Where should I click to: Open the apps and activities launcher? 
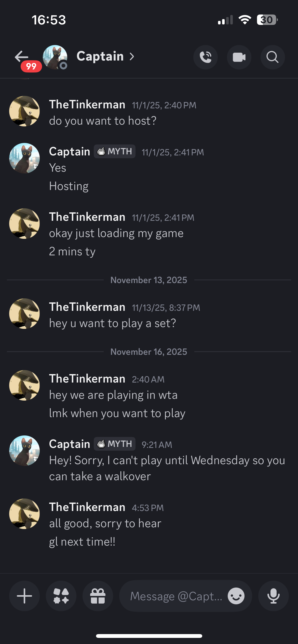pos(61,596)
